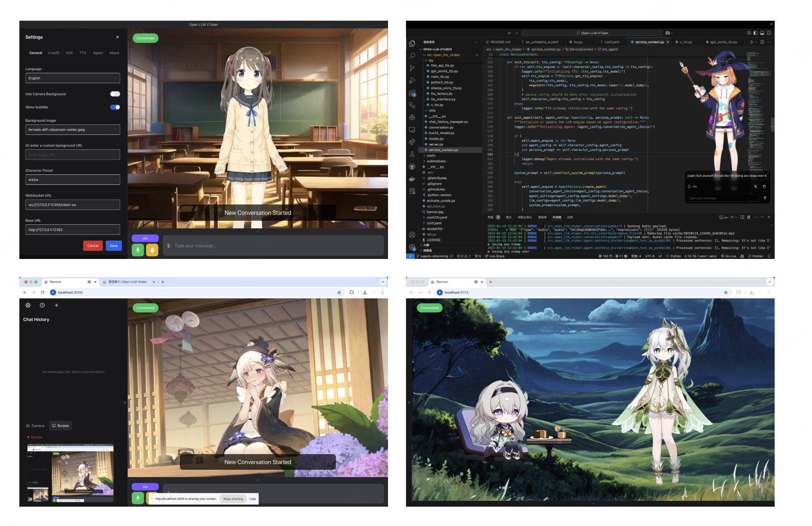Click the paperclip attachment icon in message bar

(168, 245)
